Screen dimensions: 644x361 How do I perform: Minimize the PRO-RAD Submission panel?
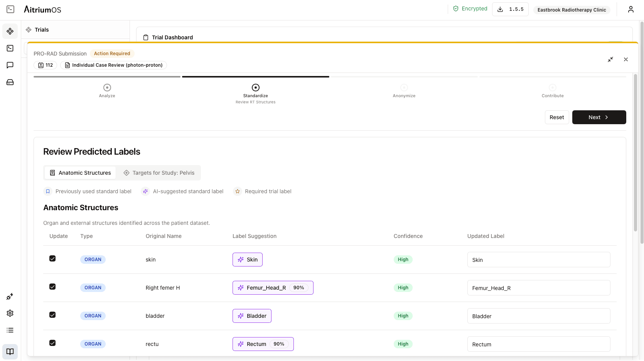[x=610, y=59]
